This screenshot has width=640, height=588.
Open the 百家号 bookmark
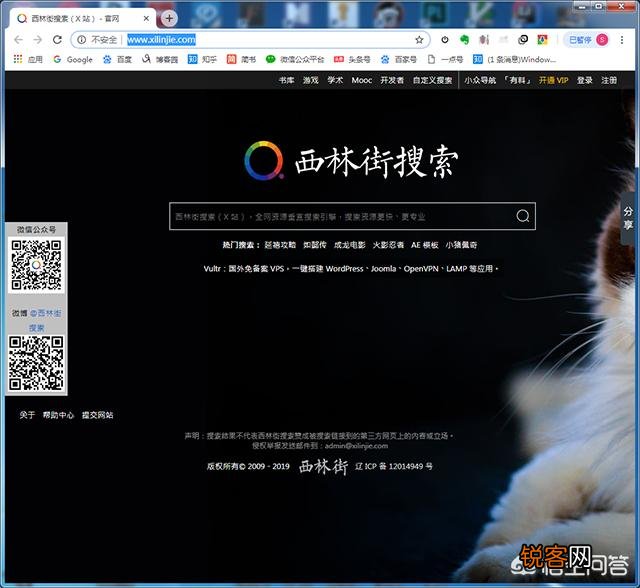click(x=398, y=60)
